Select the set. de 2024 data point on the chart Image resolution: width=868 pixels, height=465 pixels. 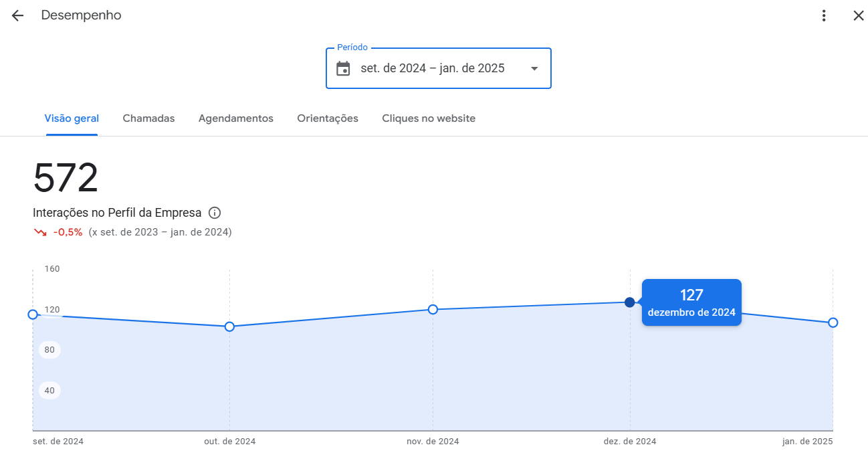click(x=33, y=314)
